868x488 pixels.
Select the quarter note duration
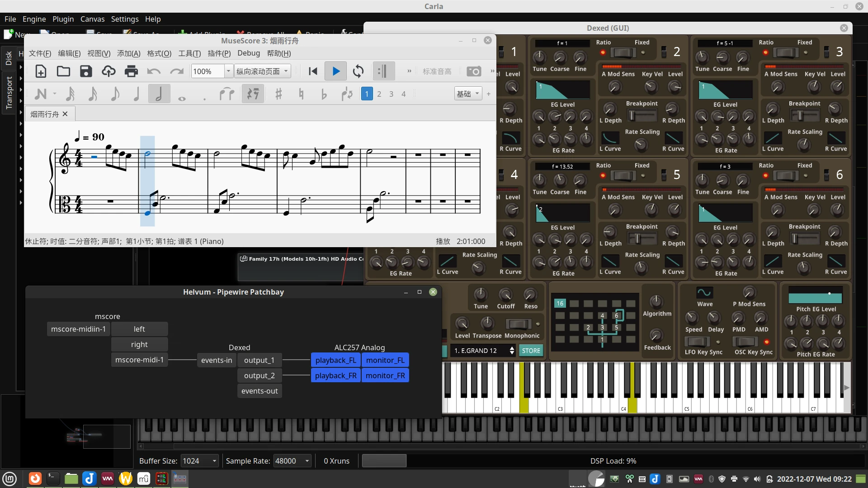137,94
